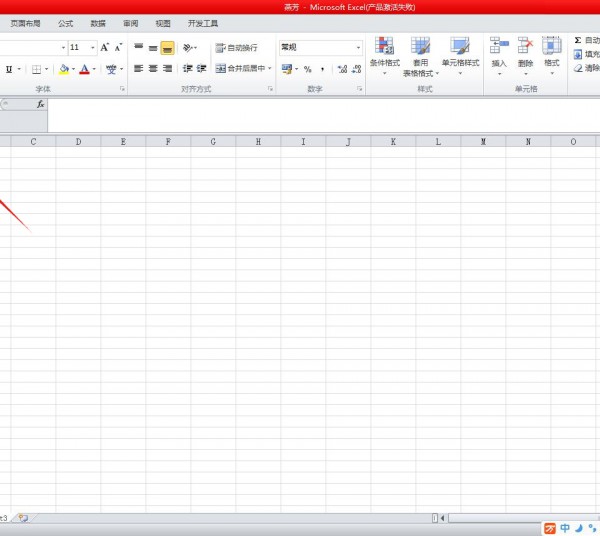
Task: Click the decrease indent icon
Action: point(187,69)
